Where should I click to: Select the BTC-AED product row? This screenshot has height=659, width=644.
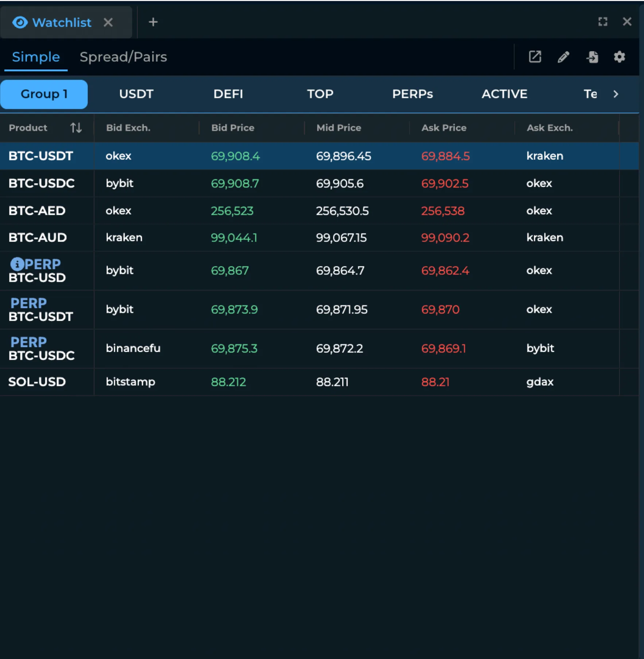pyautogui.click(x=319, y=211)
